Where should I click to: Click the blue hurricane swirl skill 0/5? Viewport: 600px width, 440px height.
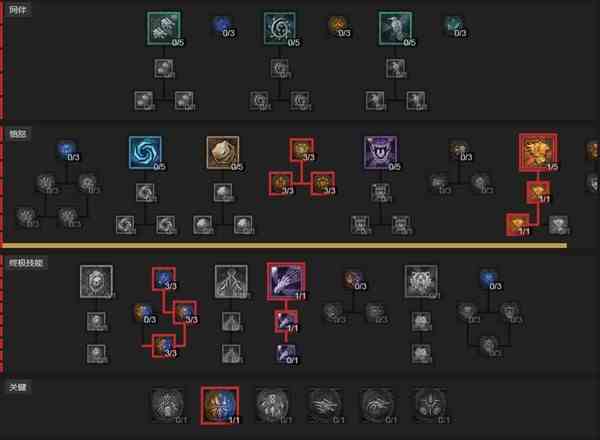tap(145, 152)
